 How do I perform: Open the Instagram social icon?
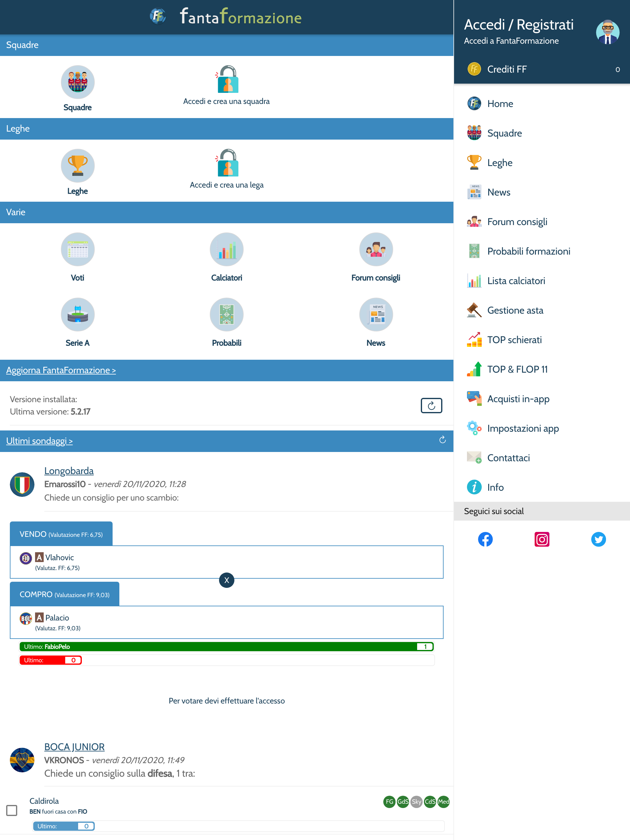(x=542, y=539)
